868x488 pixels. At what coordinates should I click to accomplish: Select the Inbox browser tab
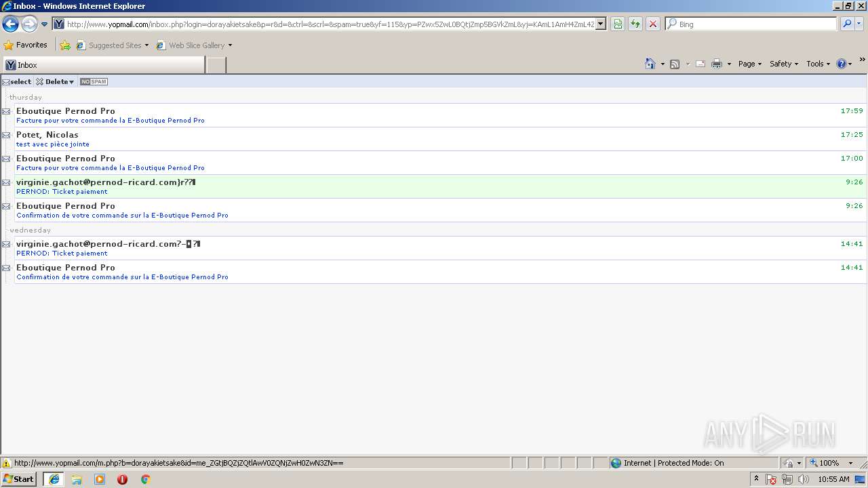tap(104, 65)
